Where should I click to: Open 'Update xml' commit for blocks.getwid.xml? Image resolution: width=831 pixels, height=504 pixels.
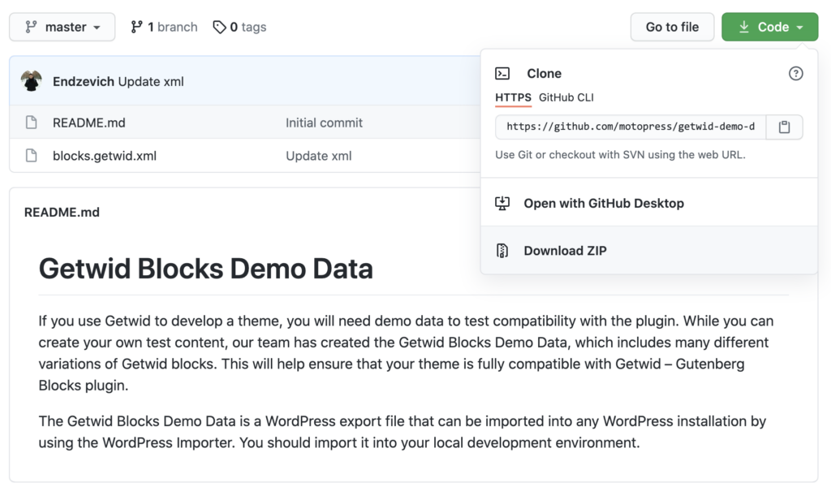[x=318, y=156]
